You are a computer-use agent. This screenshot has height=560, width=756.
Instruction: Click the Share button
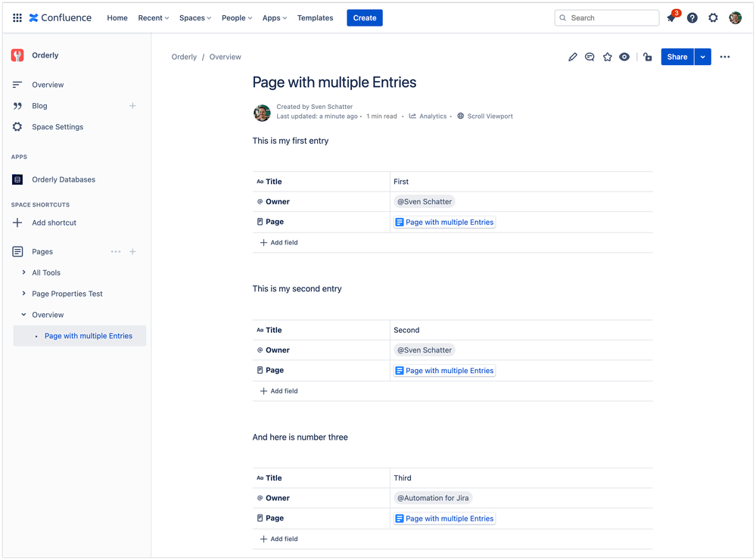(x=677, y=57)
